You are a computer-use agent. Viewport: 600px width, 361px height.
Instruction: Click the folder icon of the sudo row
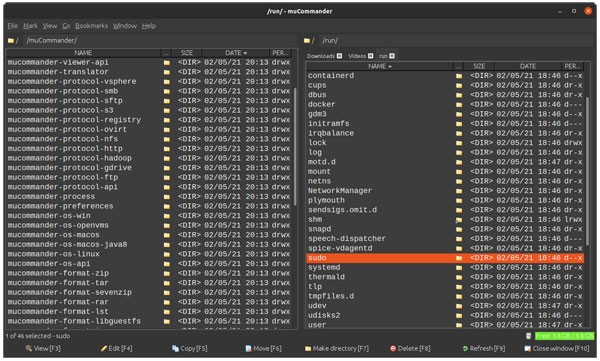pyautogui.click(x=459, y=258)
